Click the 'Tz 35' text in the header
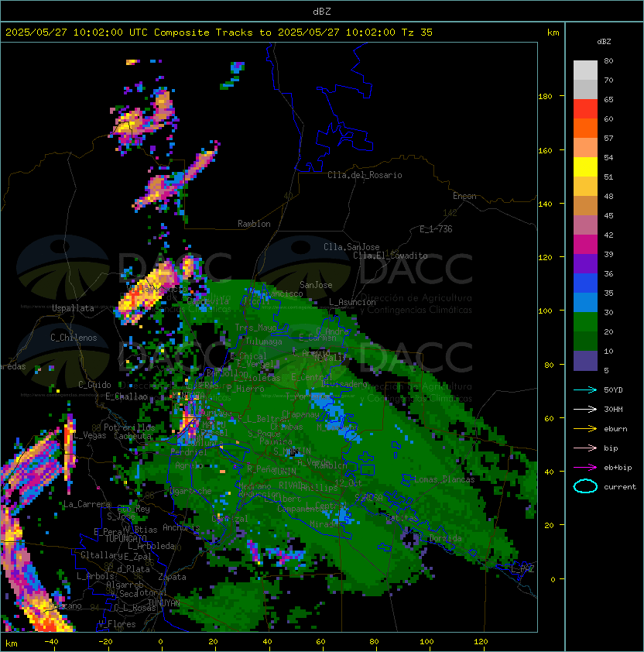The height and width of the screenshot is (652, 644). pyautogui.click(x=417, y=33)
